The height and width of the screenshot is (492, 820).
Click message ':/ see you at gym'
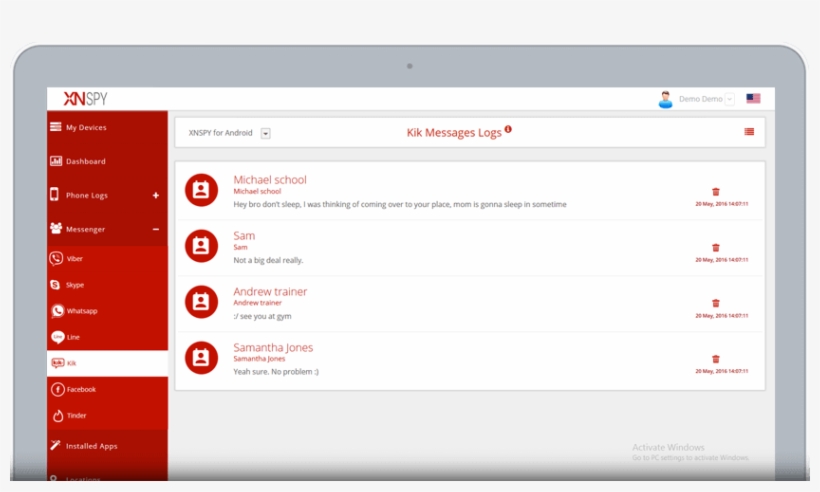(x=263, y=316)
